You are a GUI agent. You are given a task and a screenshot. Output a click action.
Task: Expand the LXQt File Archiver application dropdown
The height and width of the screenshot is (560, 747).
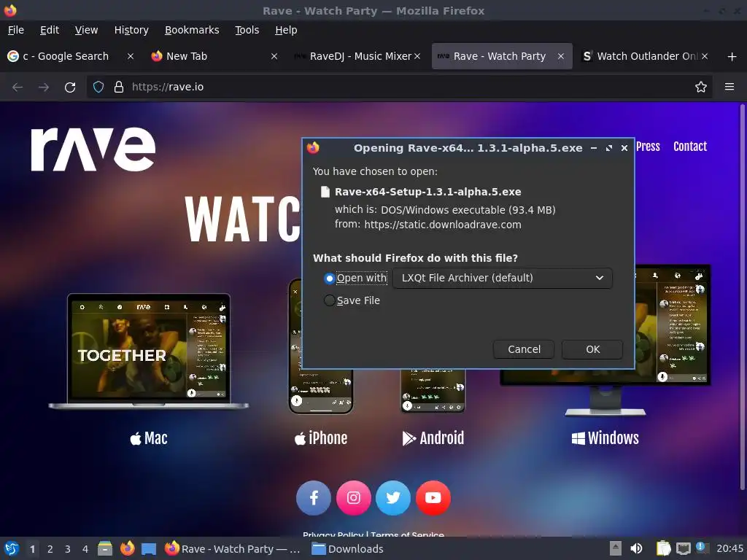click(x=502, y=278)
